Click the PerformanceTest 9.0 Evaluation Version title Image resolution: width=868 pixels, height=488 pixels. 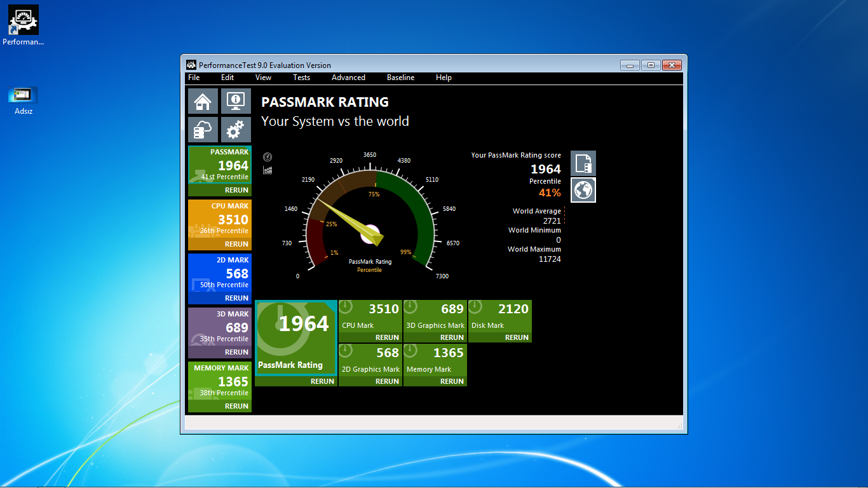(x=265, y=65)
